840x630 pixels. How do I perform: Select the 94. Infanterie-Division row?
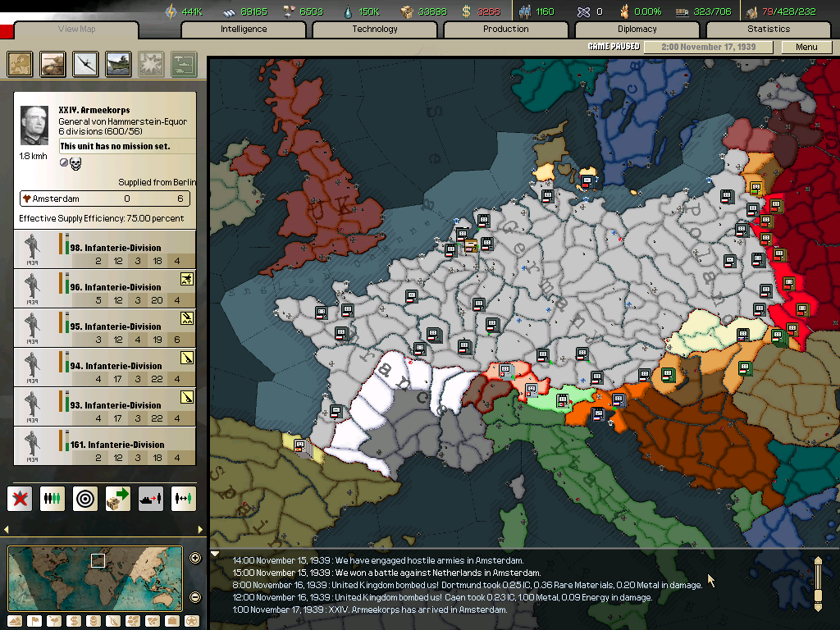(x=105, y=367)
